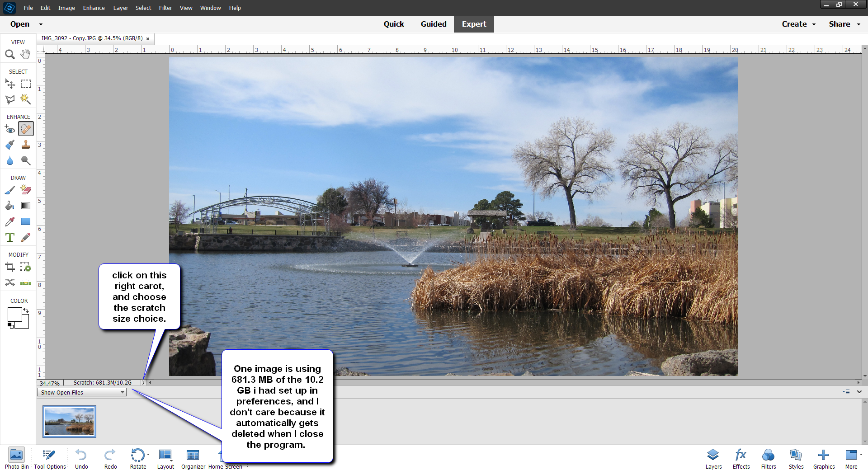Swap foreground and background colors
This screenshot has width=868, height=470.
point(26,310)
